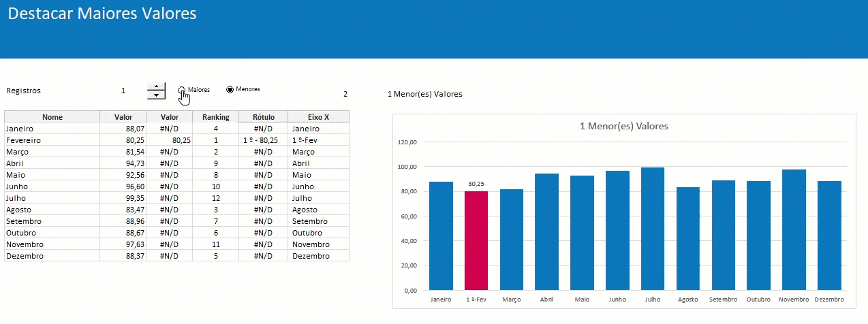Click the value 96,60 cell
The height and width of the screenshot is (324, 868).
[x=123, y=187]
